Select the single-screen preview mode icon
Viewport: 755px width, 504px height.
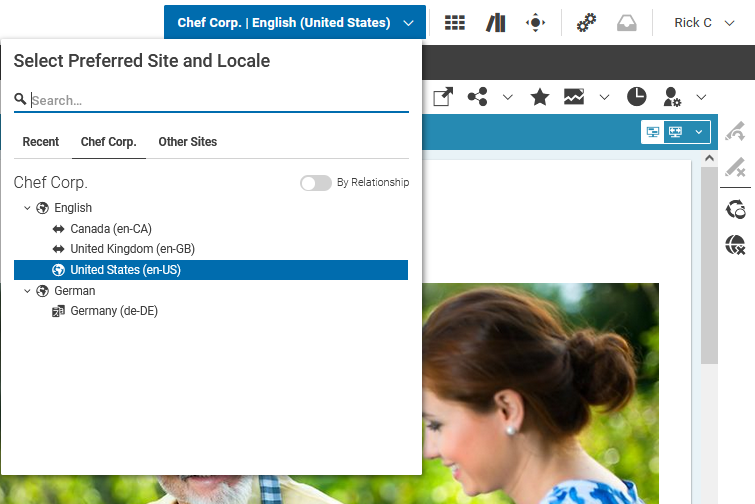[652, 132]
